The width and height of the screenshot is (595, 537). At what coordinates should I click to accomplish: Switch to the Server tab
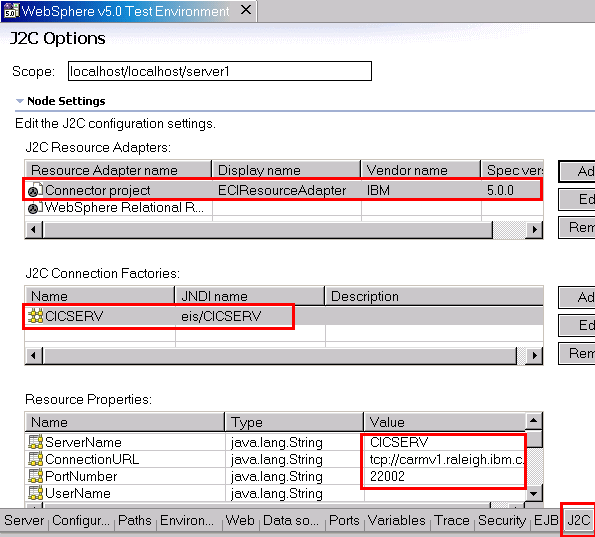coord(24,520)
